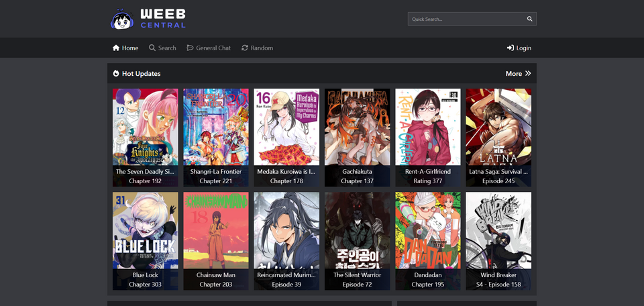Open General Chat from the navigation bar
Screen dimensions: 644x306
[x=209, y=48]
